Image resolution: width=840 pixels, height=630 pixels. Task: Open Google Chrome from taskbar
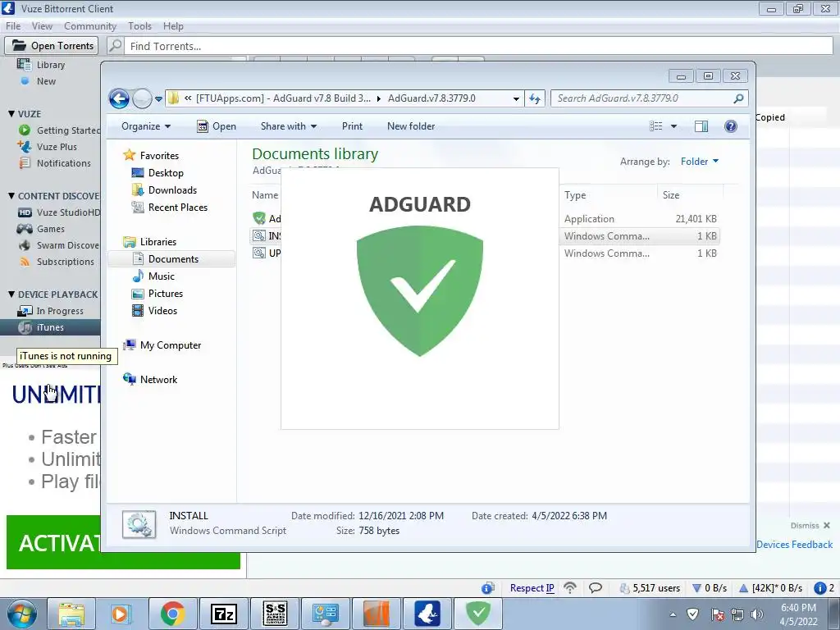(x=172, y=614)
